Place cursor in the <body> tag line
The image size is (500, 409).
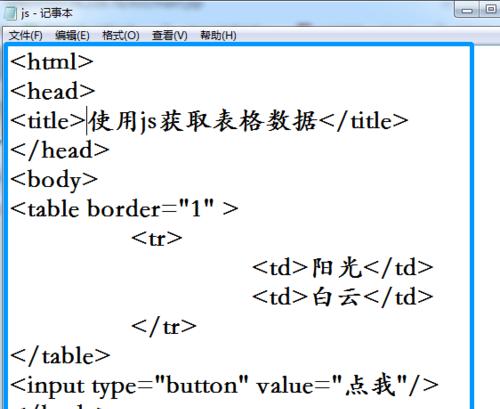pyautogui.click(x=54, y=180)
